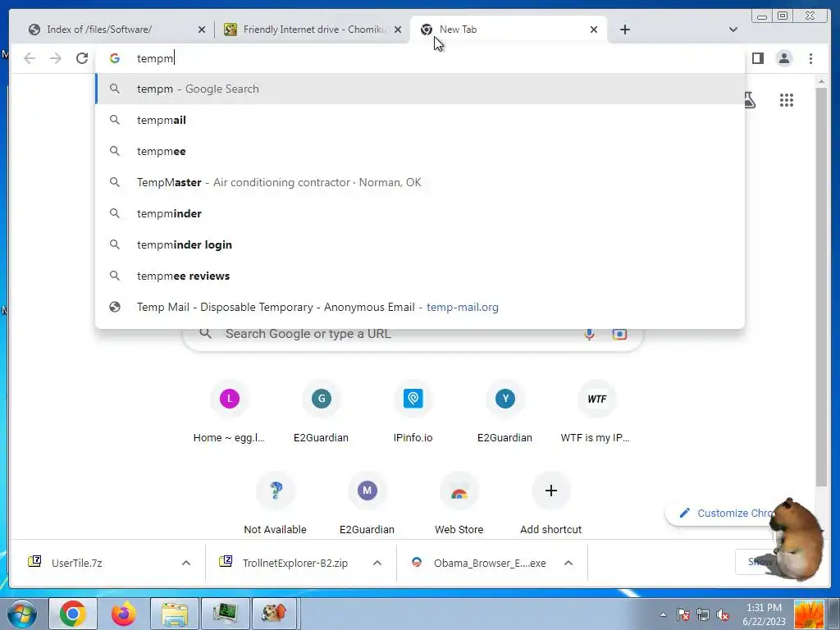The width and height of the screenshot is (840, 630).
Task: Open the Google apps grid
Action: pos(787,100)
